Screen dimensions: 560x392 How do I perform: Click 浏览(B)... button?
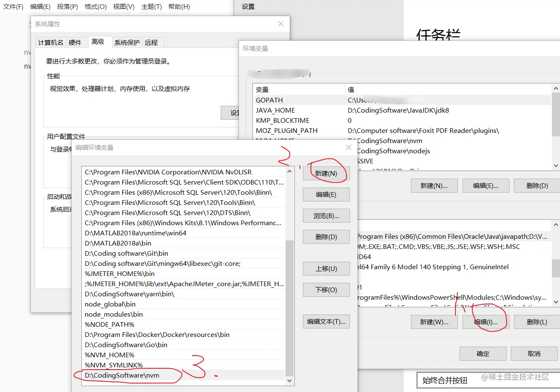326,216
